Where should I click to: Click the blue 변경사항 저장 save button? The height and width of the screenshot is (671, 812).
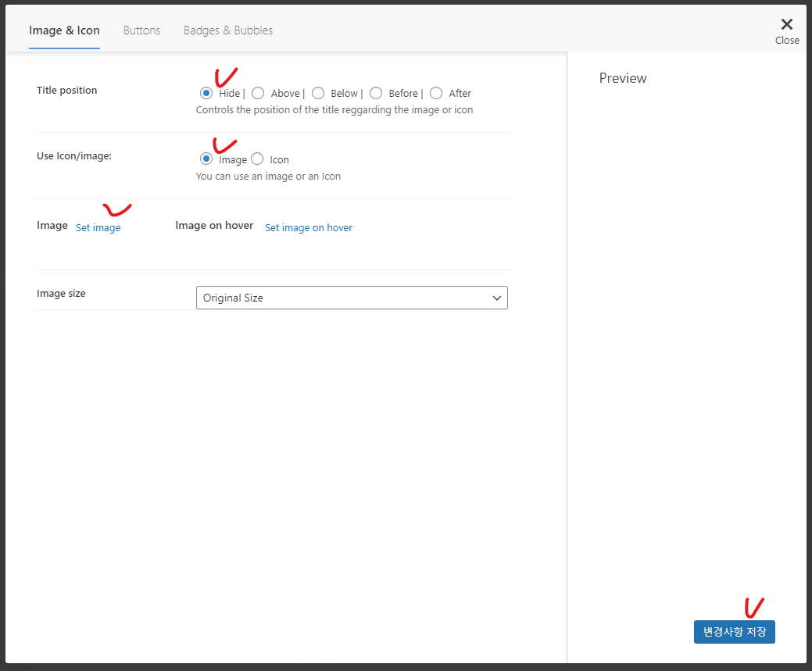[x=735, y=632]
